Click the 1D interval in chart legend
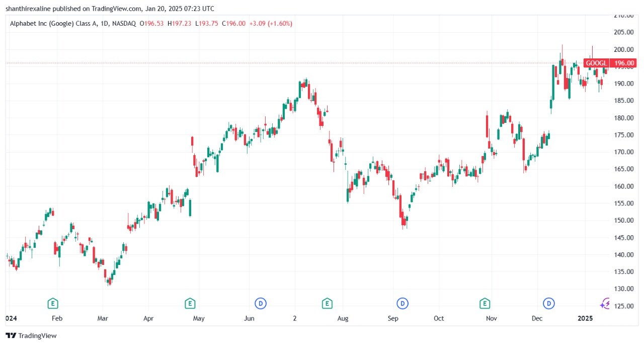 click(105, 24)
